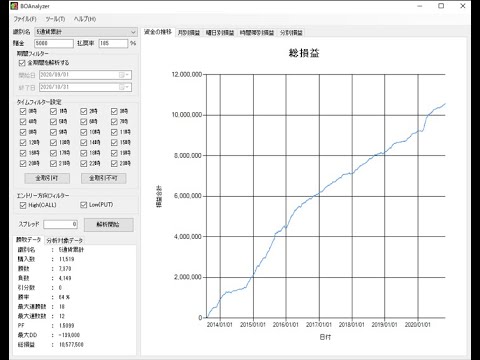Maximize the BOAnalyzer window
Screen dimensions: 480x360
point(441,6)
